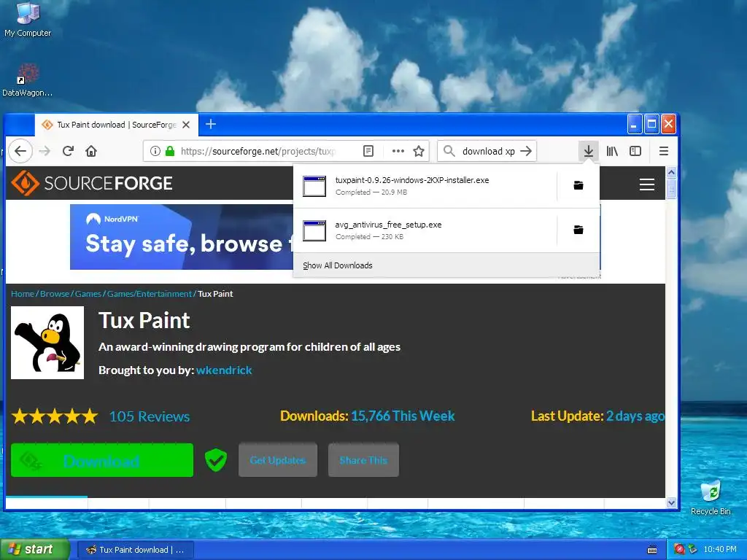Click the green shield checkmark icon
747x560 pixels.
(216, 460)
